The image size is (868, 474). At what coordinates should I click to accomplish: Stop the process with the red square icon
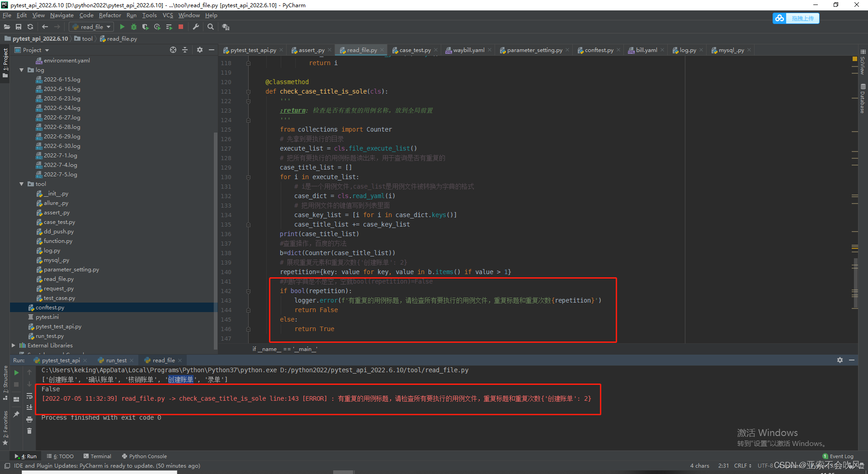(181, 27)
